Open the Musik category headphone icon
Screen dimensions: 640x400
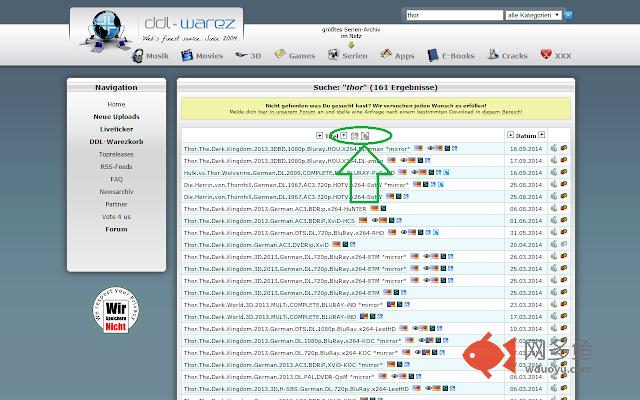pos(138,56)
